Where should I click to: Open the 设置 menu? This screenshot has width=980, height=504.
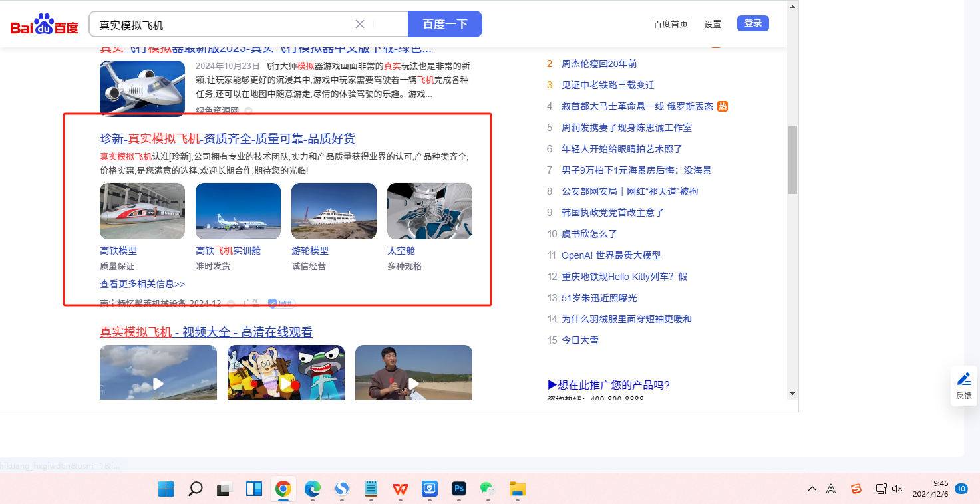coord(713,24)
